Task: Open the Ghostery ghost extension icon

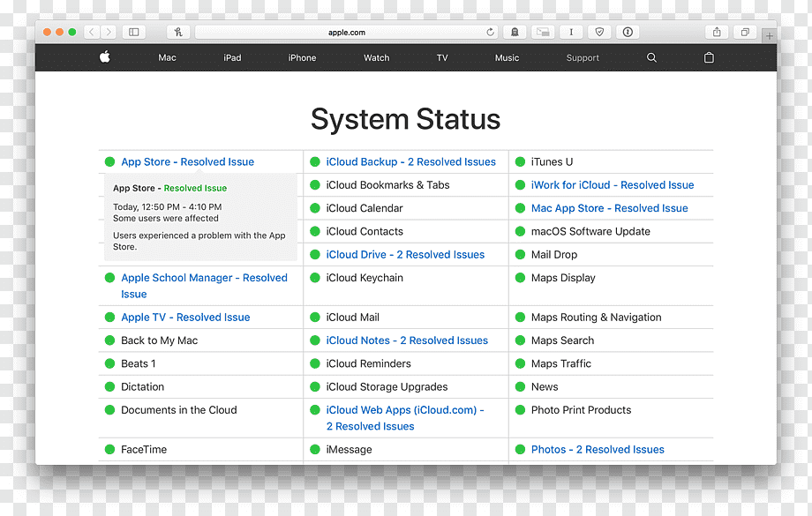Action: (515, 32)
